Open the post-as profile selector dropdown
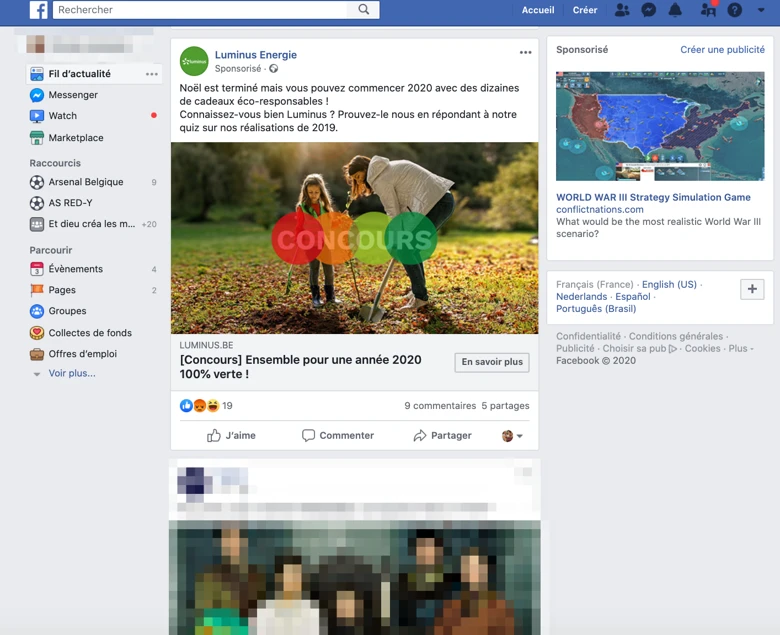 coord(512,436)
